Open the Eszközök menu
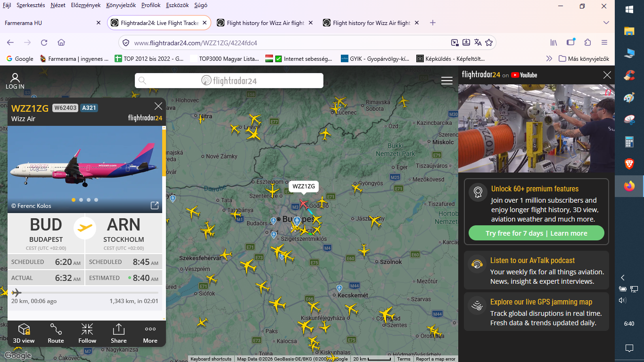This screenshot has width=644, height=362. [178, 5]
